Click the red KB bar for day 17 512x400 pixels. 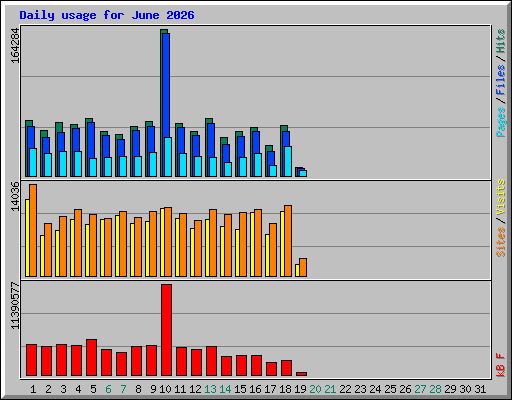[x=271, y=369]
